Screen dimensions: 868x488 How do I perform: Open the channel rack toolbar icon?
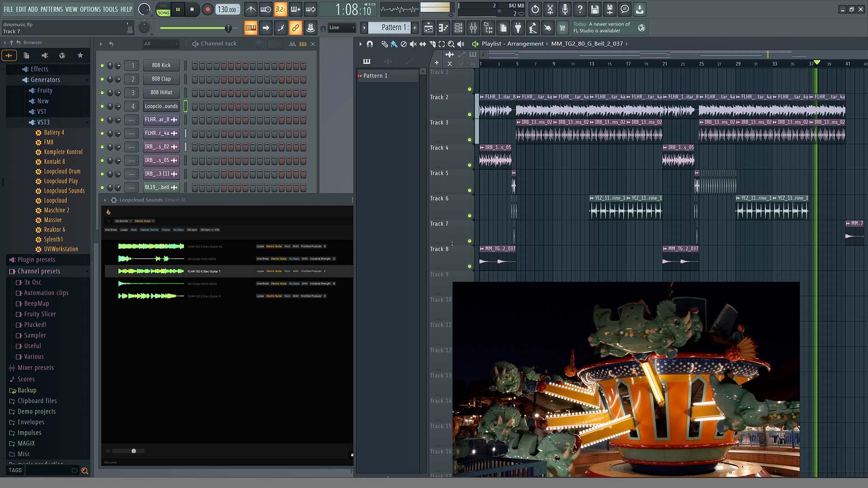pyautogui.click(x=458, y=28)
